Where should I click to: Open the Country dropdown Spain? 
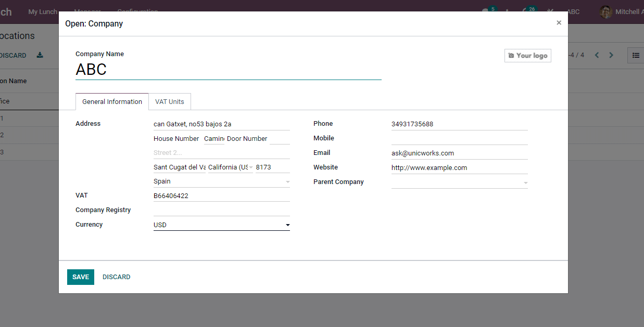pyautogui.click(x=221, y=181)
